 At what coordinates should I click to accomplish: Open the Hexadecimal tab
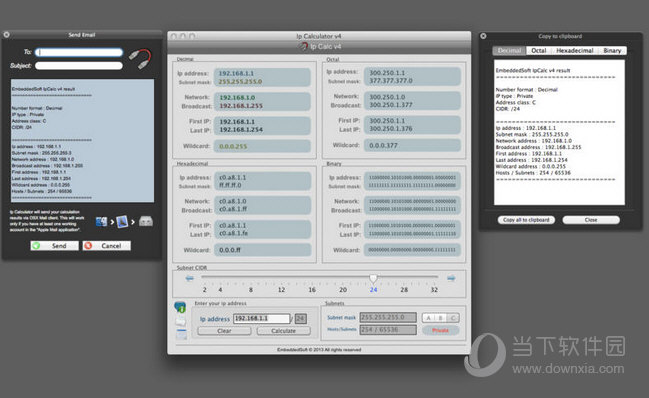pyautogui.click(x=574, y=50)
